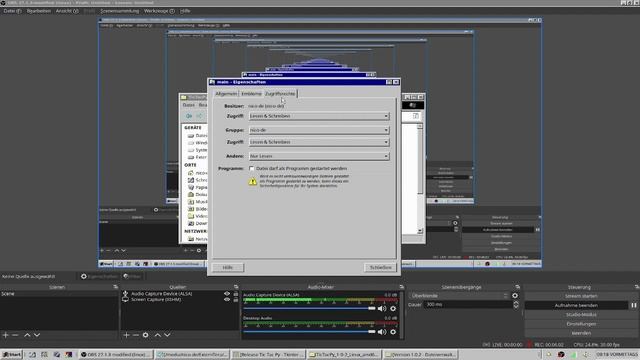
Task: Open the Bearbeiten menu
Action: point(39,11)
